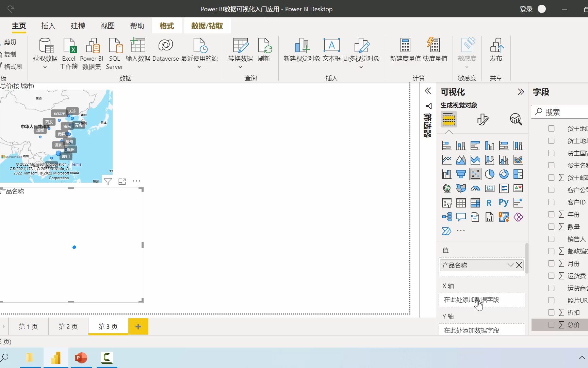Open the 建模 ribbon tab
Image resolution: width=588 pixels, height=368 pixels.
click(x=78, y=26)
